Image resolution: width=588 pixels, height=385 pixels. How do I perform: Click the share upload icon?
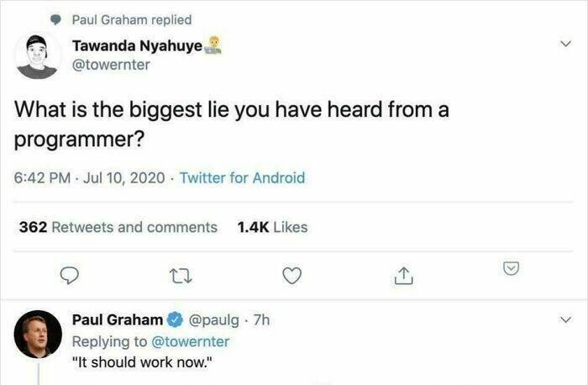(402, 274)
